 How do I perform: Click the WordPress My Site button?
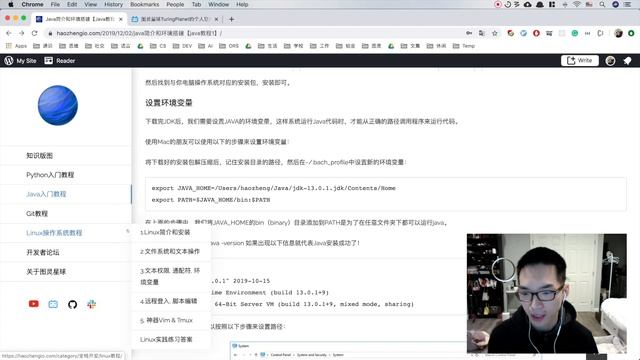tap(20, 61)
